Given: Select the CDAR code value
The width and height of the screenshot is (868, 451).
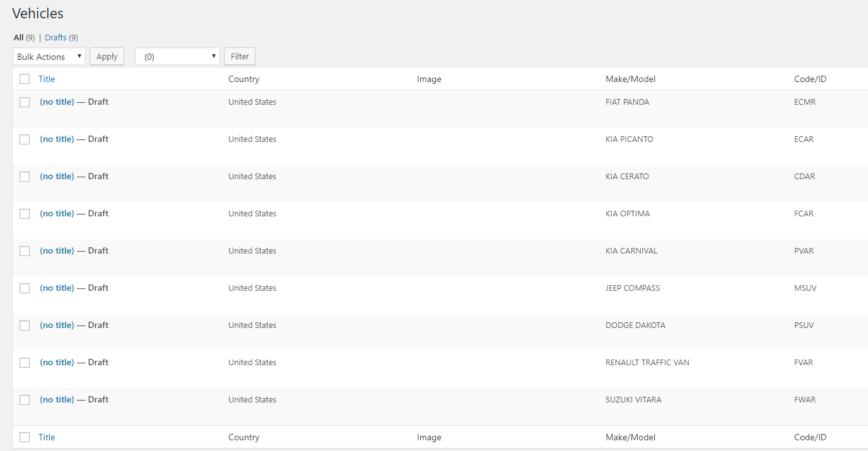Looking at the screenshot, I should (x=804, y=176).
